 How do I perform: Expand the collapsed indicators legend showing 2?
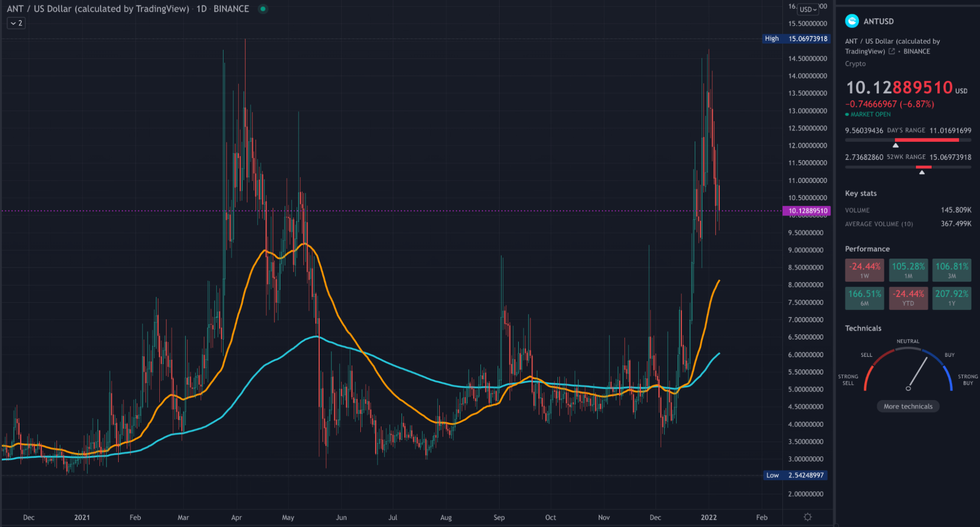[x=16, y=23]
